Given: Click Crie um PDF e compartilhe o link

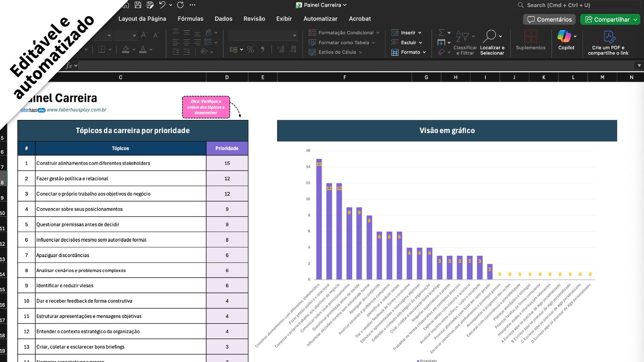Looking at the screenshot, I should (608, 42).
